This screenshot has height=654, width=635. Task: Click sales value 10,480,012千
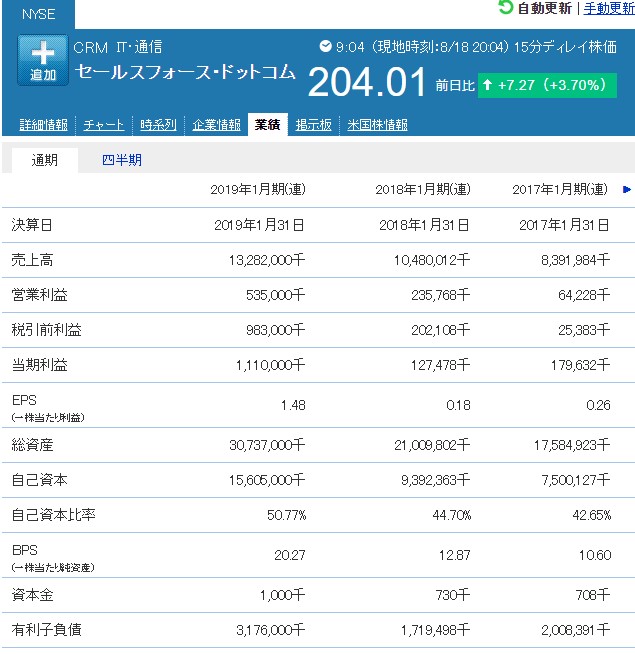click(432, 260)
